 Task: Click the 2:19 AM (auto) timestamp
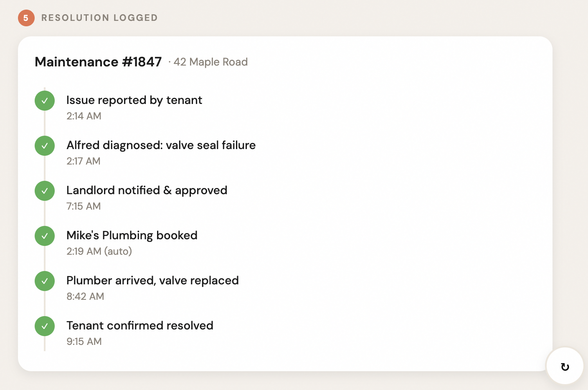click(x=99, y=251)
